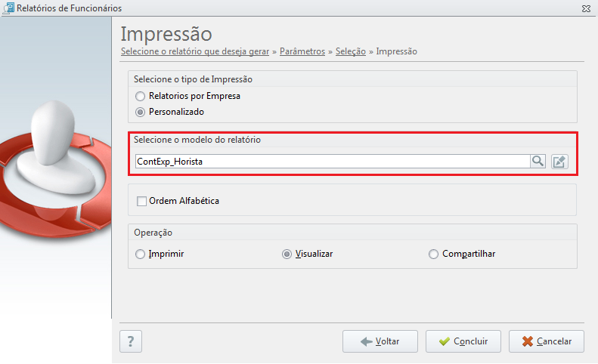This screenshot has height=364, width=598.
Task: Go to the Seleção breadcrumb step
Action: click(x=351, y=51)
